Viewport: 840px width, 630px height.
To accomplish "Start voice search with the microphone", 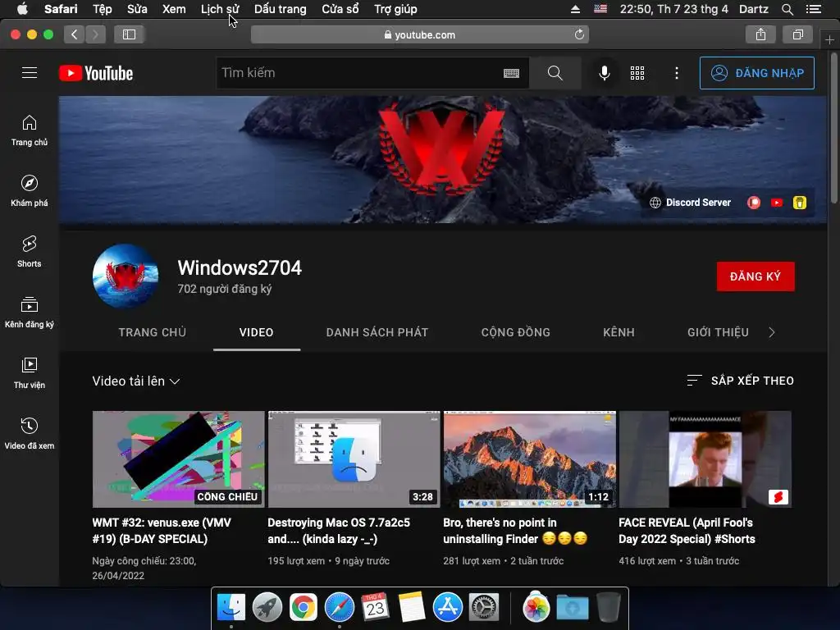I will click(605, 73).
